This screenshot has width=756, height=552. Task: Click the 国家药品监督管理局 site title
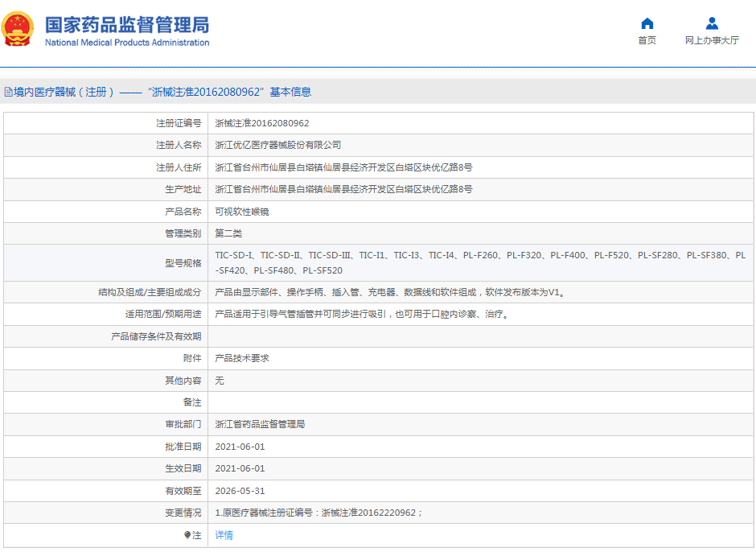127,23
